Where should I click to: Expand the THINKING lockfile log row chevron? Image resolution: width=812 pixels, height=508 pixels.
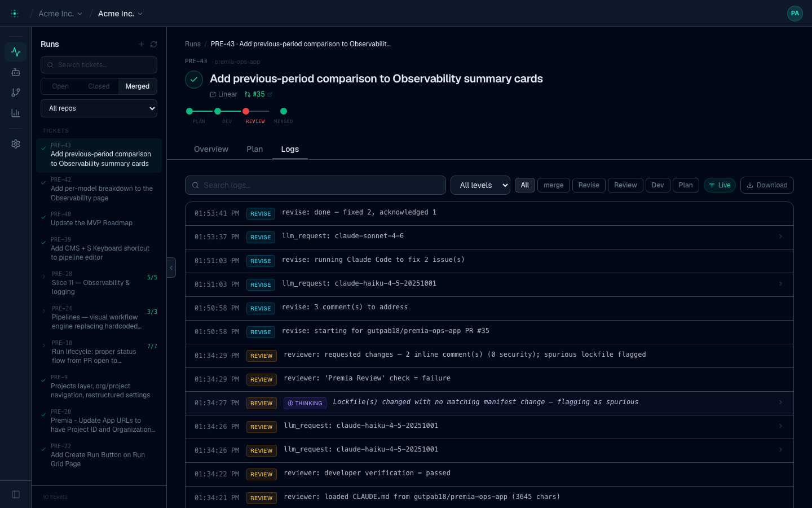[x=780, y=402]
